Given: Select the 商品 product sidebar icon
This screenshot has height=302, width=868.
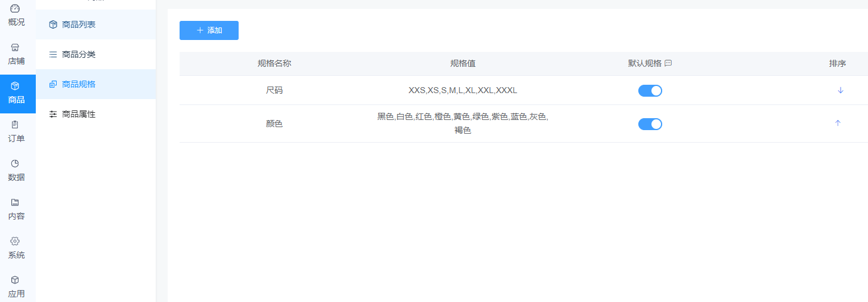Looking at the screenshot, I should [x=16, y=86].
